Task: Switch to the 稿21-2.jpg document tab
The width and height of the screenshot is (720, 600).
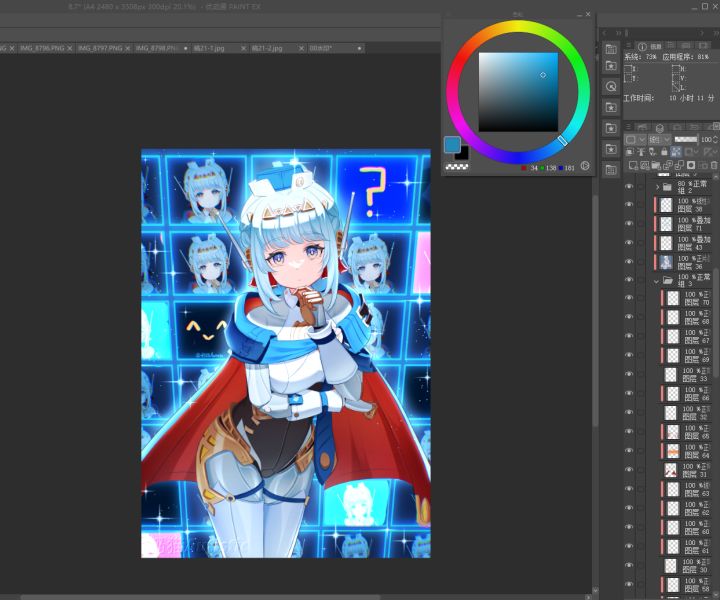Action: point(267,48)
